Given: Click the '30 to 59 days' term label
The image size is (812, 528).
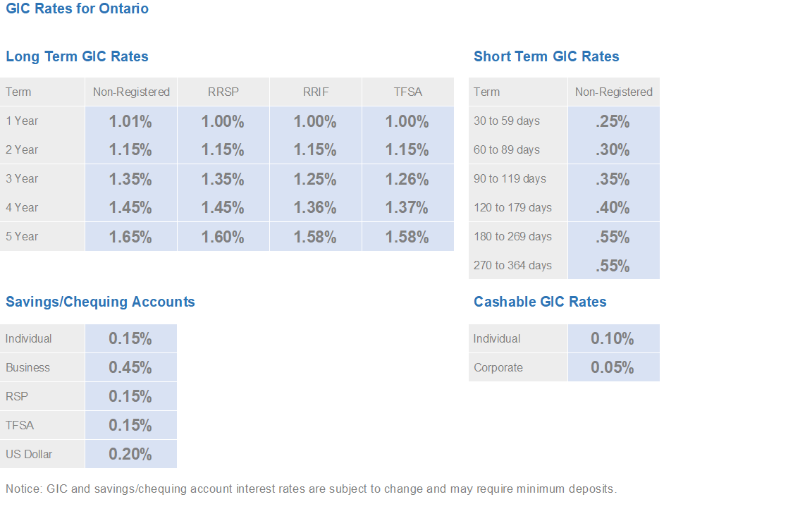Looking at the screenshot, I should 507,121.
